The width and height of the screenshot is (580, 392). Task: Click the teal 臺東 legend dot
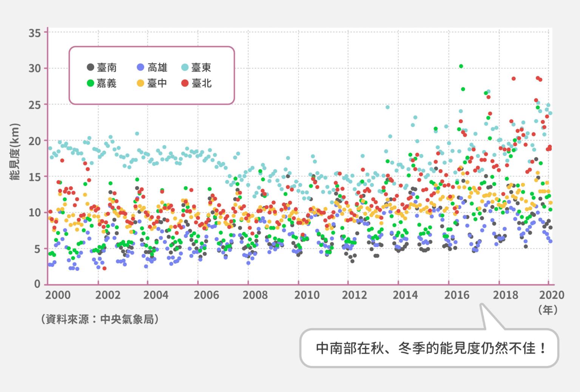tap(185, 68)
